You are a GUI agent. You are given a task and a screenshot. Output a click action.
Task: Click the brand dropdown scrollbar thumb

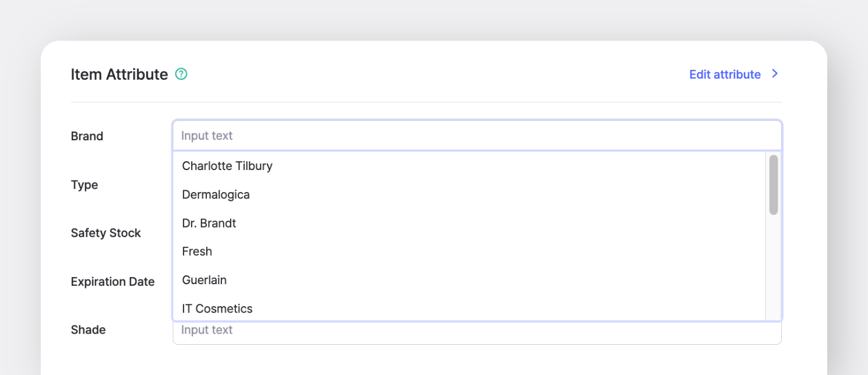tap(774, 185)
